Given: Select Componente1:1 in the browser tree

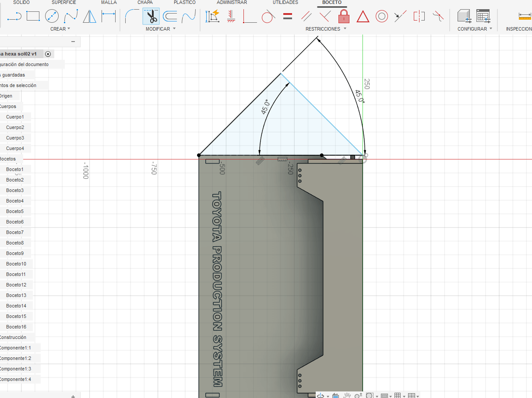Looking at the screenshot, I should click(x=15, y=348).
